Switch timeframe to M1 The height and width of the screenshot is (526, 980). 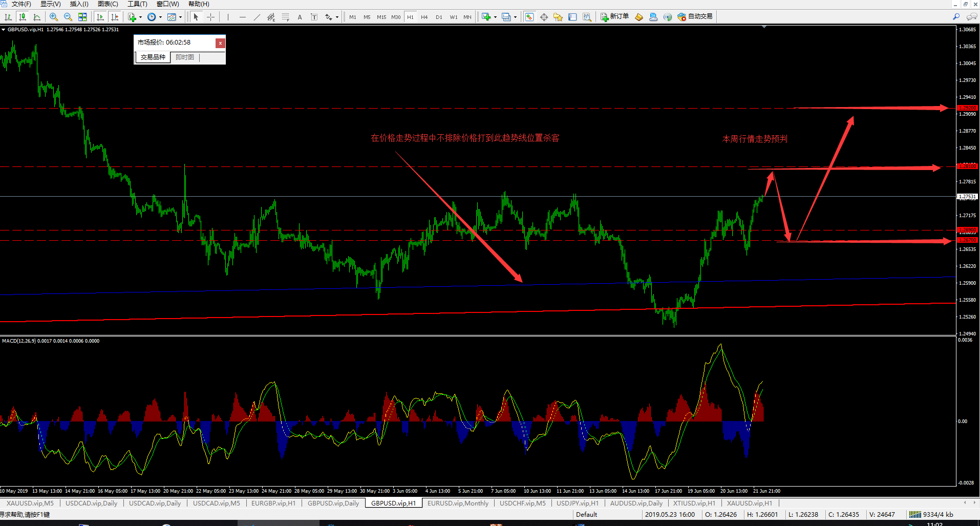[353, 17]
